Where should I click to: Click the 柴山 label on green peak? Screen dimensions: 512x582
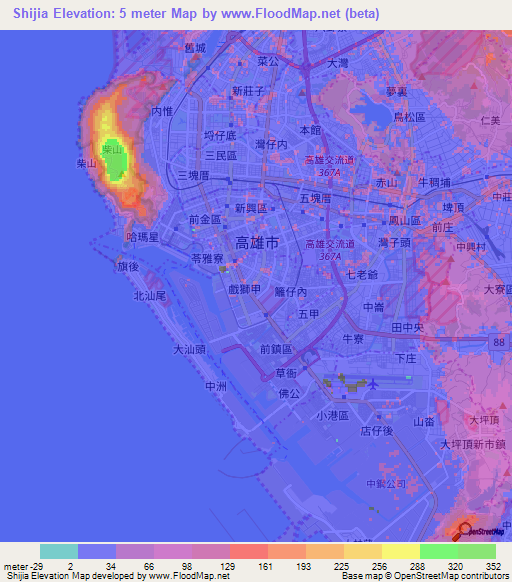[112, 150]
